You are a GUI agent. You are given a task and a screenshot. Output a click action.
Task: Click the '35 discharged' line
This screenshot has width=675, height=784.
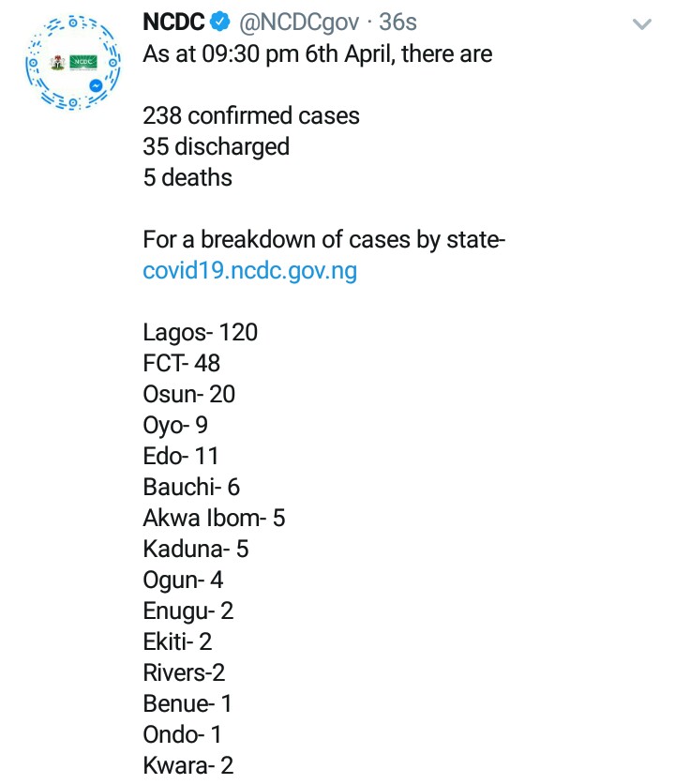pos(216,147)
